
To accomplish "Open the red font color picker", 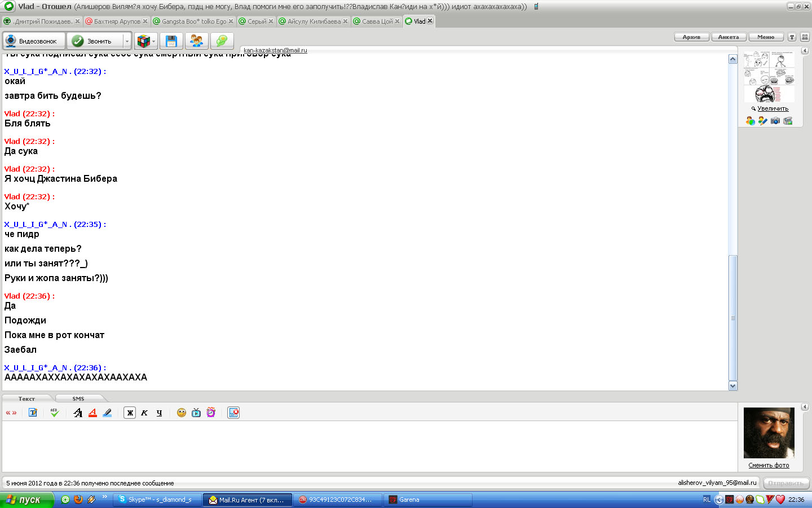I will (92, 413).
